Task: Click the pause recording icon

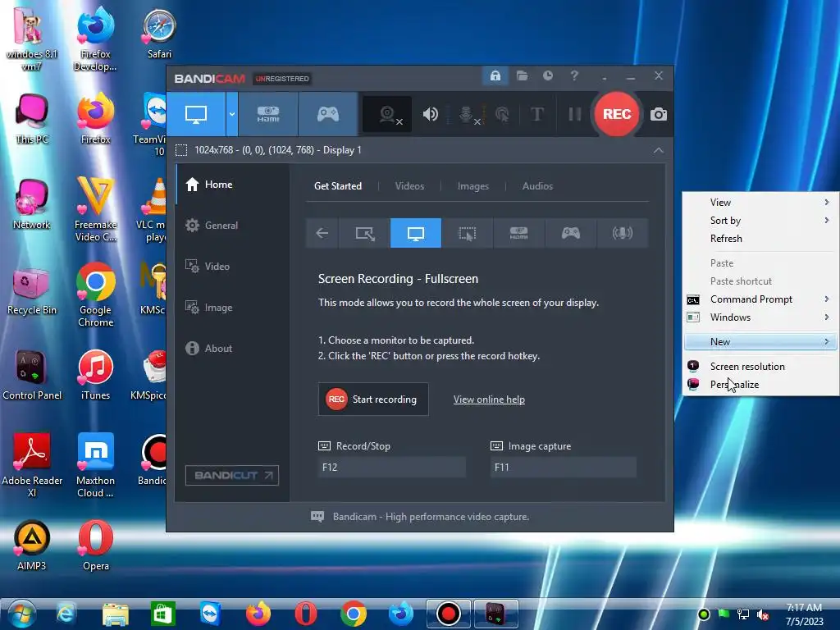Action: [574, 114]
